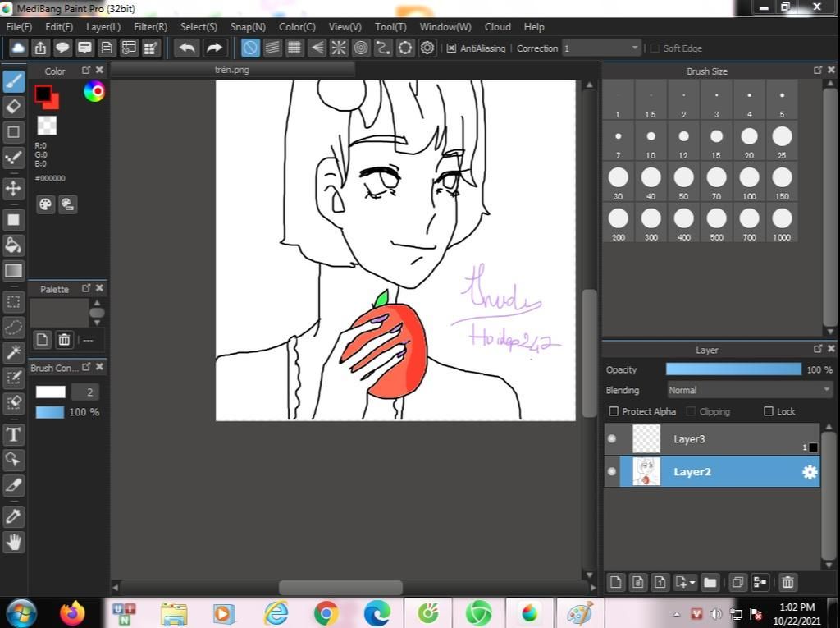Screen dimensions: 840x628
Task: Enable Soft Edge checkbox
Action: point(654,48)
